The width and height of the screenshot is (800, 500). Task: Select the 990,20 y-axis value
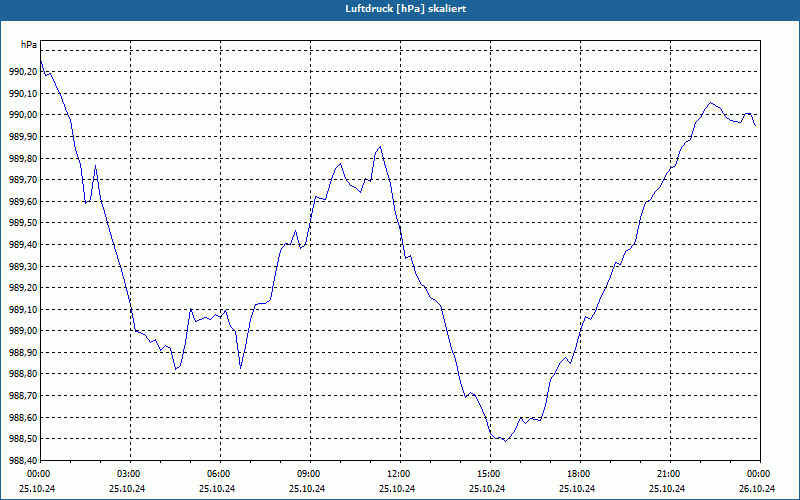click(x=23, y=72)
